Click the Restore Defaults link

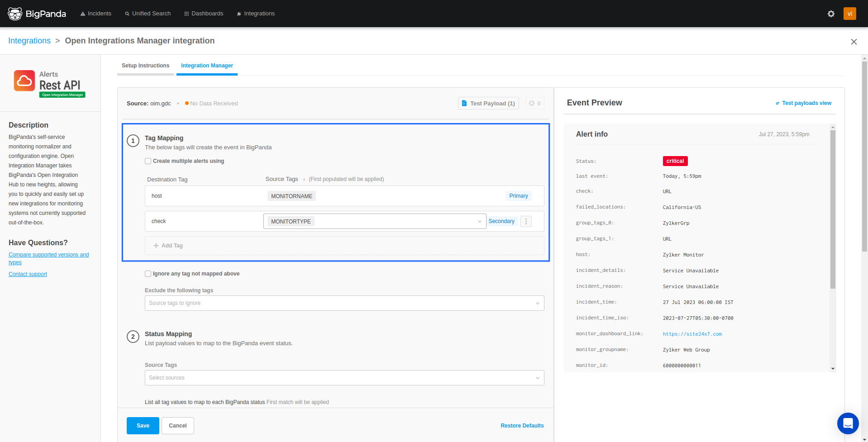tap(522, 426)
